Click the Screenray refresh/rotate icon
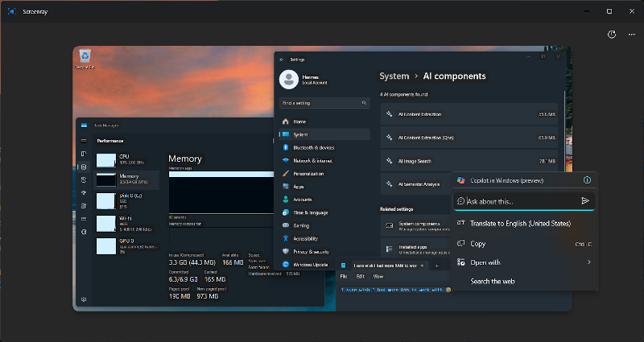This screenshot has height=342, width=644. tap(612, 35)
